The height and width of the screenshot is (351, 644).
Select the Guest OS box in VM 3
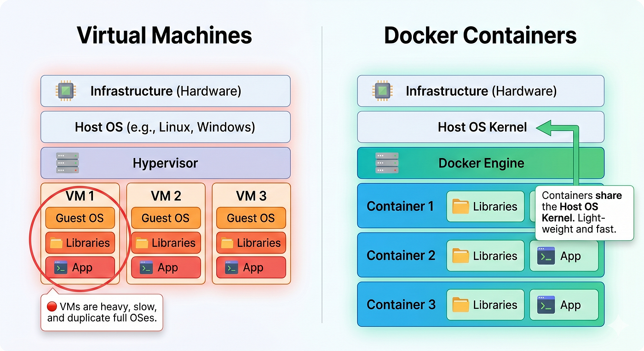[251, 218]
